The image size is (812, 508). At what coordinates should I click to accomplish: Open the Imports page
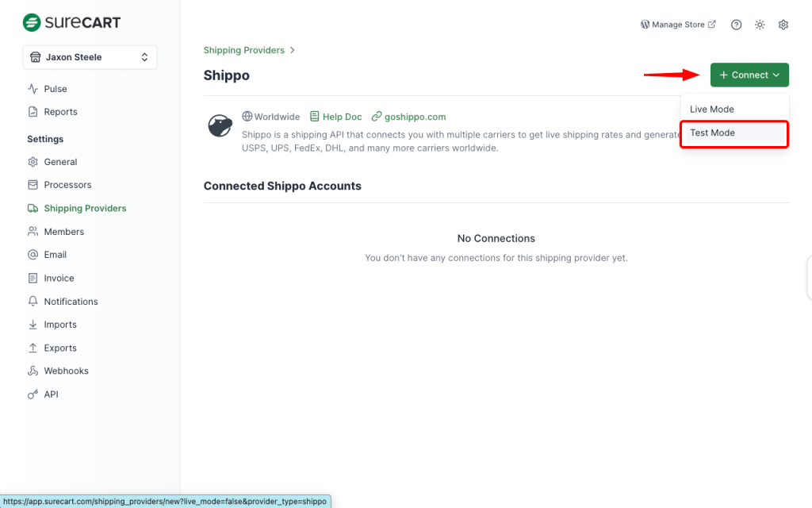tap(60, 325)
